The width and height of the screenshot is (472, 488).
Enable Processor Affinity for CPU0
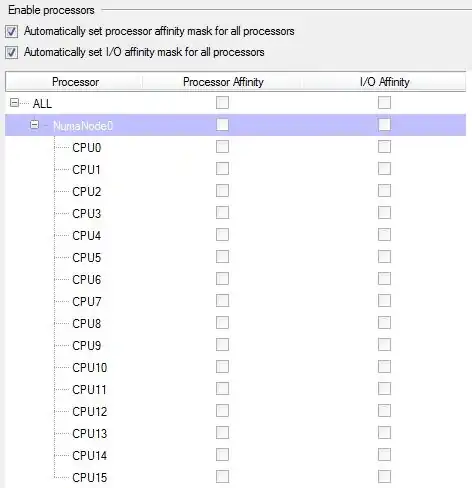(x=222, y=147)
